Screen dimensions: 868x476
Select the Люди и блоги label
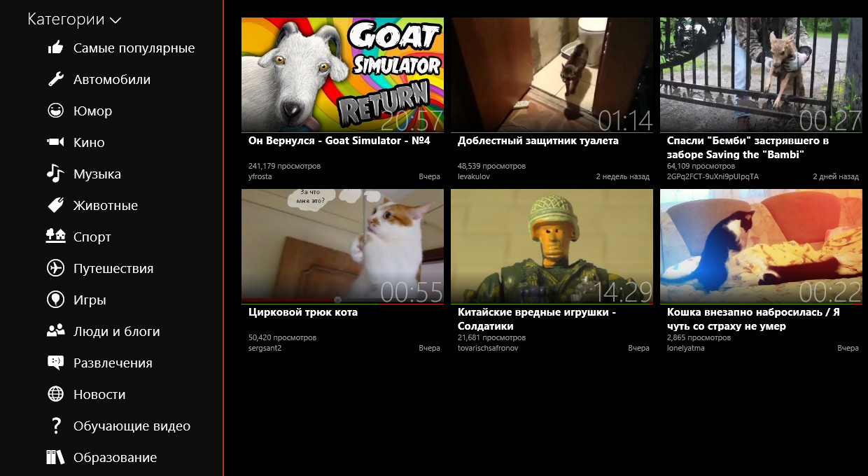point(117,332)
